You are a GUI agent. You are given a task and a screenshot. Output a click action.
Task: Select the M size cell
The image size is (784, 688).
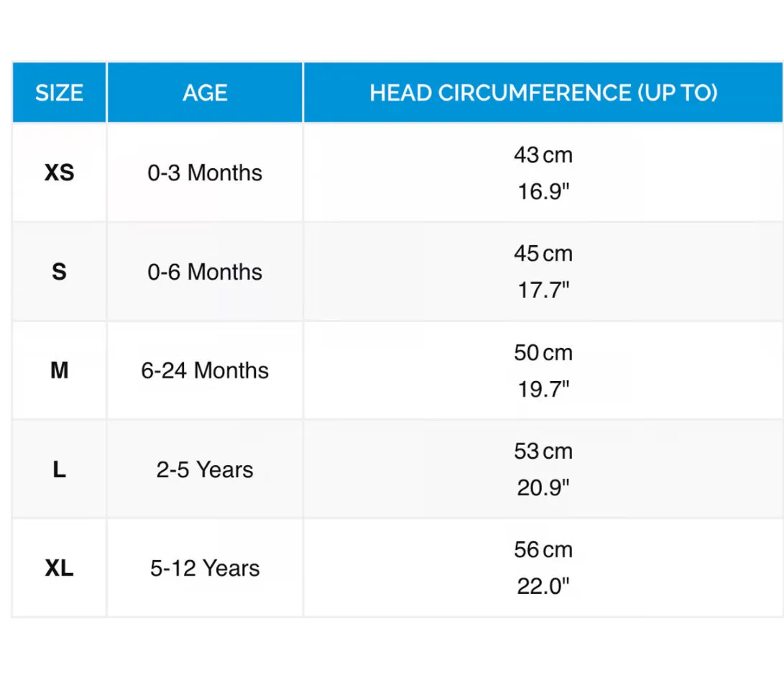click(59, 371)
